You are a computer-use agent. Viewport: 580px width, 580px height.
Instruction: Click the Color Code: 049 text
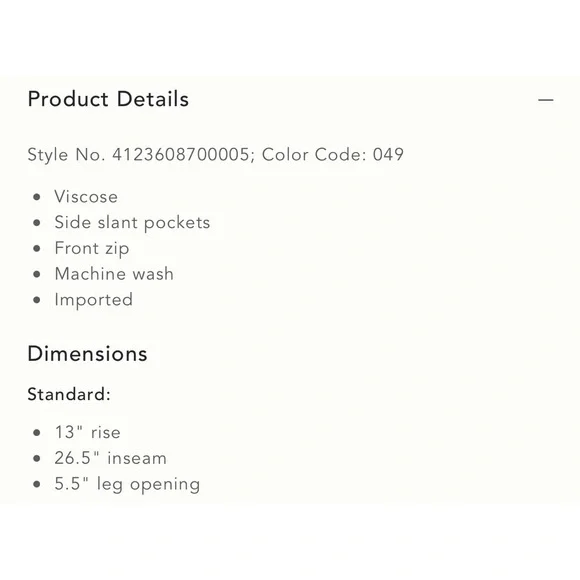(333, 154)
